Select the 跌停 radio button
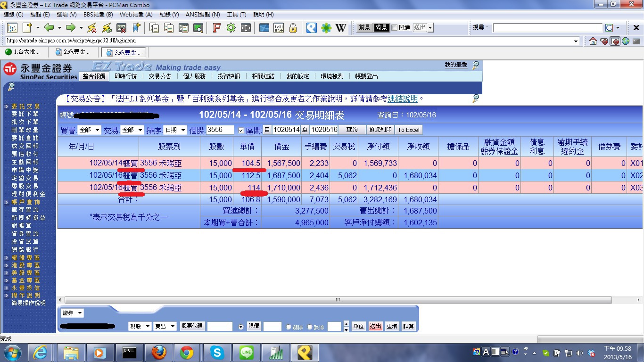This screenshot has height=362, width=644. pyautogui.click(x=310, y=327)
